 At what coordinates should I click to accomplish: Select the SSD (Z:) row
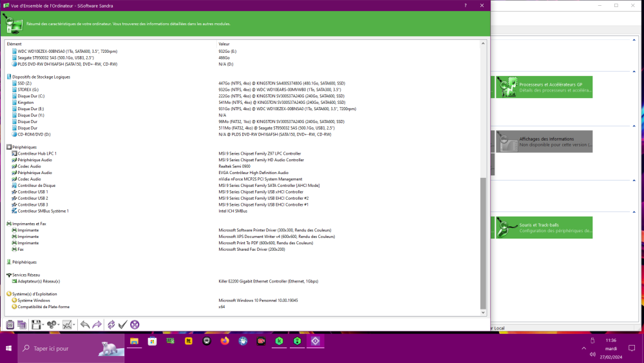(x=242, y=83)
